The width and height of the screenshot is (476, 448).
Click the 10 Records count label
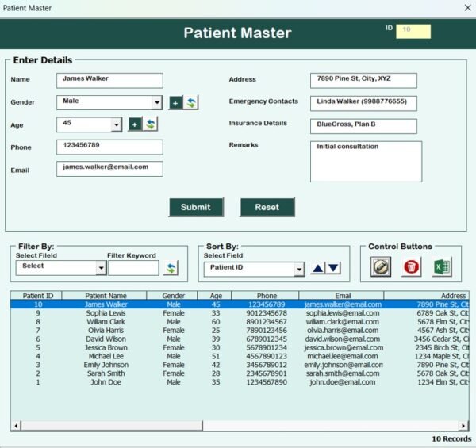pos(451,439)
